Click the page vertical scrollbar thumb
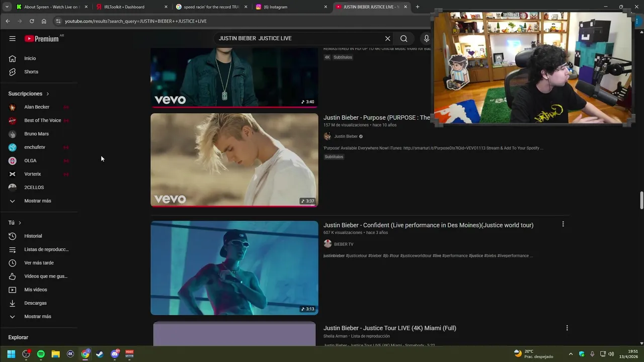The width and height of the screenshot is (644, 362). (x=641, y=200)
